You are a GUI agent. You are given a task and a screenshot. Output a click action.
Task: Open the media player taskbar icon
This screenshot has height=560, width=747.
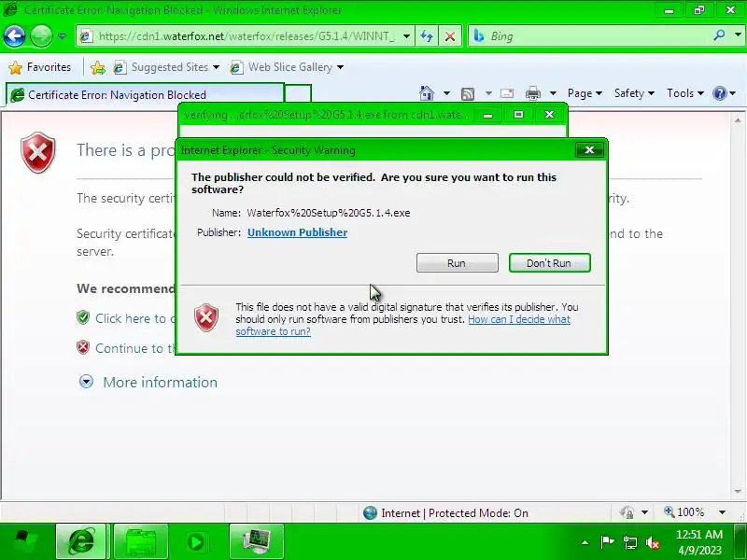(196, 541)
